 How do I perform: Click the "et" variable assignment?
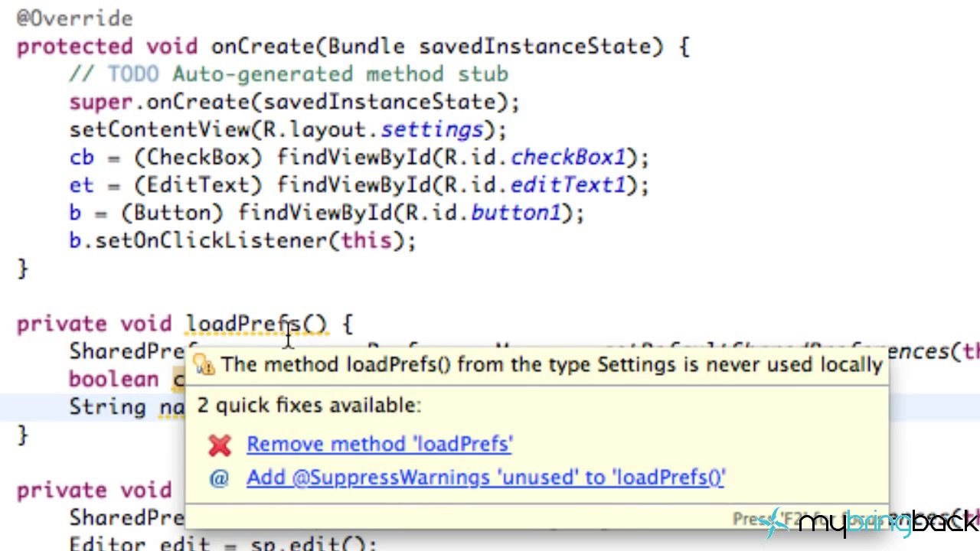click(x=81, y=185)
